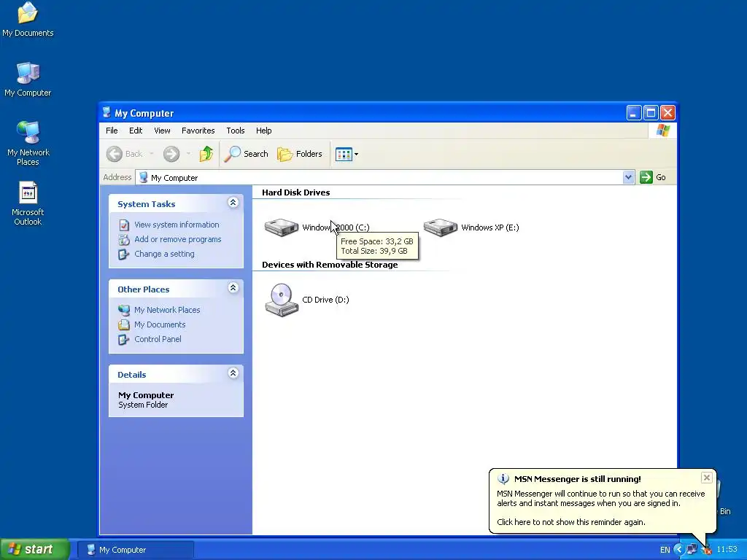Open the Tools menu
Screen dimensions: 747x560
tap(236, 131)
